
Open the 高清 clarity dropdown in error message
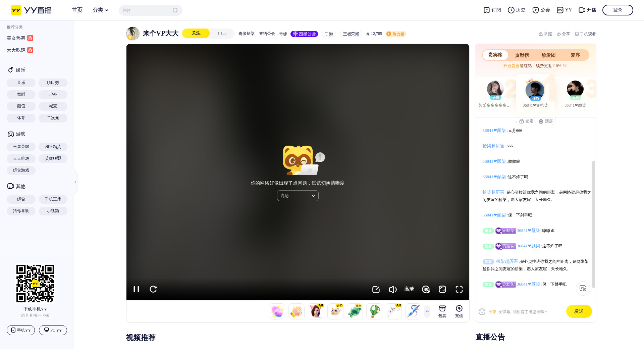[x=298, y=196]
